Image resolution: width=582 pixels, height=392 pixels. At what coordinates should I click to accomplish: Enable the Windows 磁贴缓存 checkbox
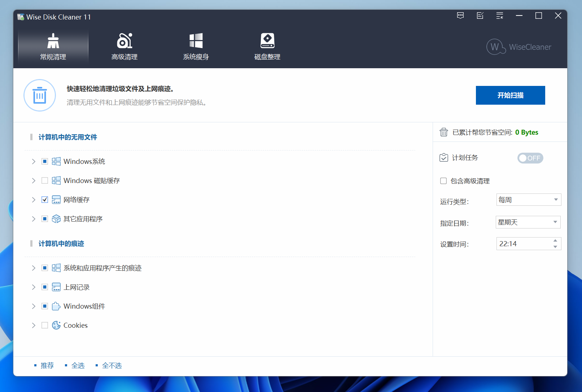[x=45, y=180]
